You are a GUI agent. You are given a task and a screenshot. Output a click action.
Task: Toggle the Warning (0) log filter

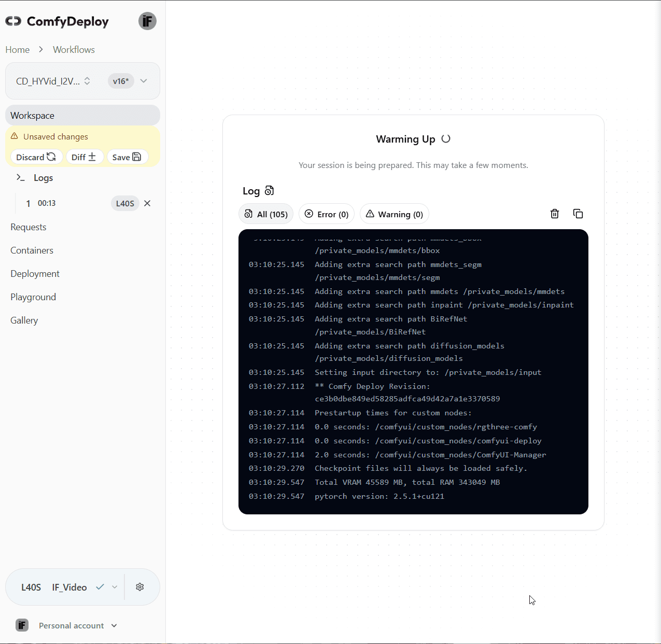click(x=394, y=214)
